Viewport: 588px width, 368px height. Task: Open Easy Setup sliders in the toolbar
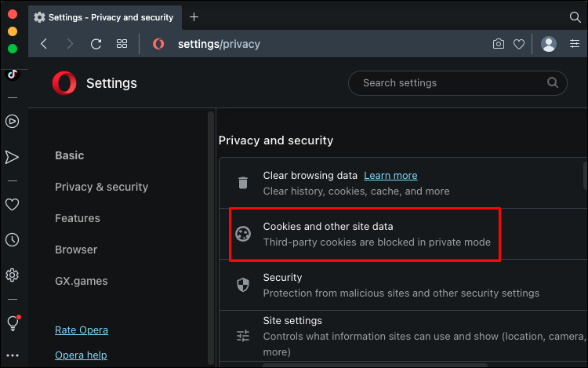pos(575,44)
